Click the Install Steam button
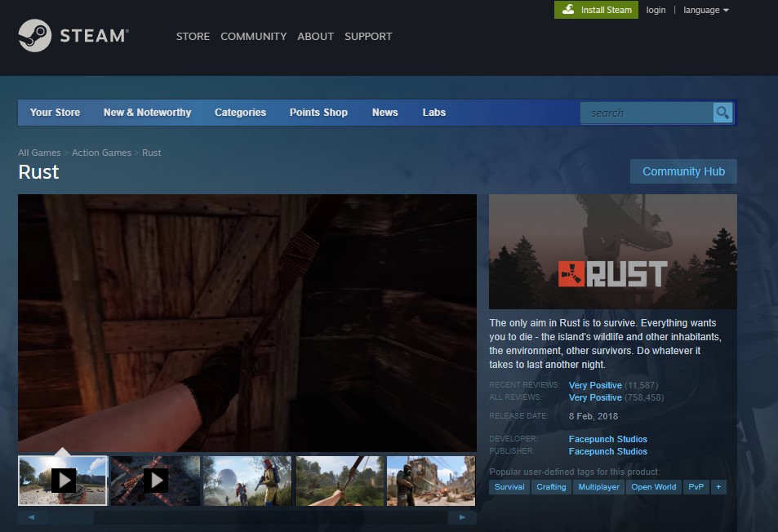Image resolution: width=778 pixels, height=532 pixels. pyautogui.click(x=596, y=10)
